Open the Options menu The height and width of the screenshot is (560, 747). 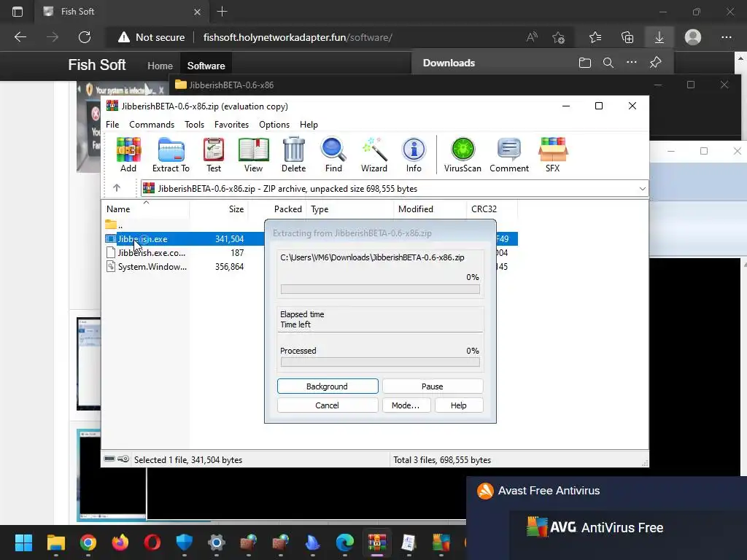[x=274, y=124]
